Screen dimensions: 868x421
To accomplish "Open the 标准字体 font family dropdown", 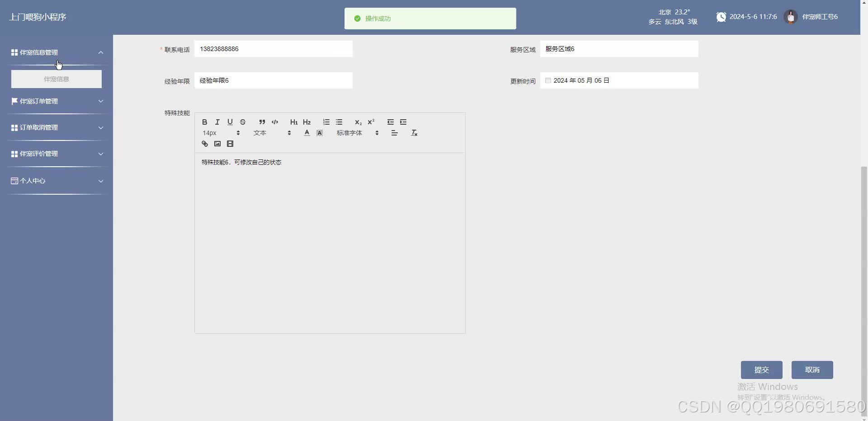I will [x=357, y=133].
